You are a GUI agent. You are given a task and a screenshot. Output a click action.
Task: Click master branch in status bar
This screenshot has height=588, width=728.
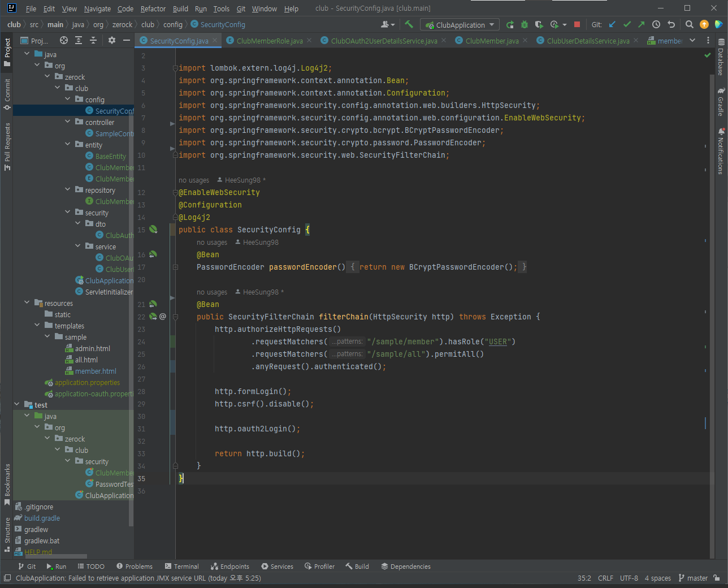[x=693, y=578]
